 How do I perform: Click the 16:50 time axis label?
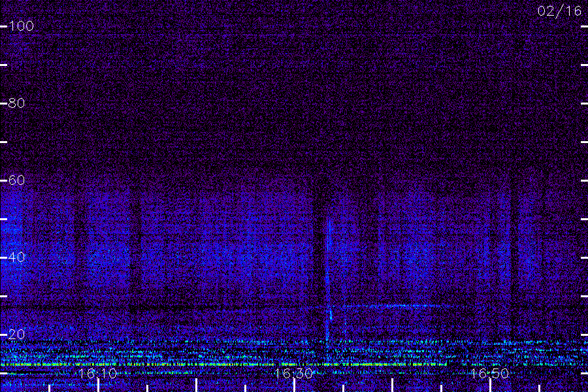(x=490, y=374)
